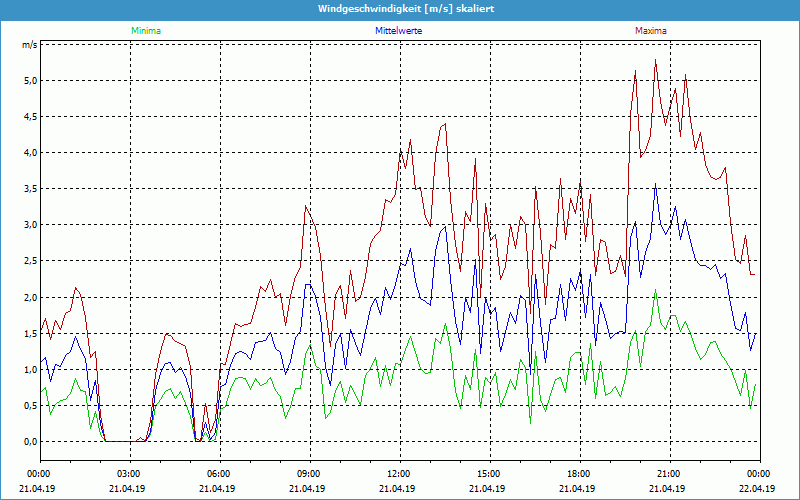Pick the 18:00 time axis label
This screenshot has width=800, height=500.
click(x=579, y=473)
